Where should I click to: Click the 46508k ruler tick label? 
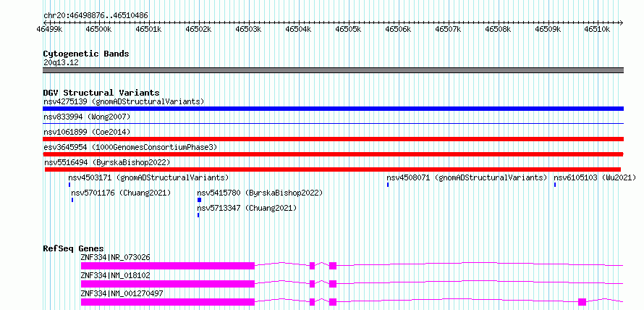pos(499,29)
